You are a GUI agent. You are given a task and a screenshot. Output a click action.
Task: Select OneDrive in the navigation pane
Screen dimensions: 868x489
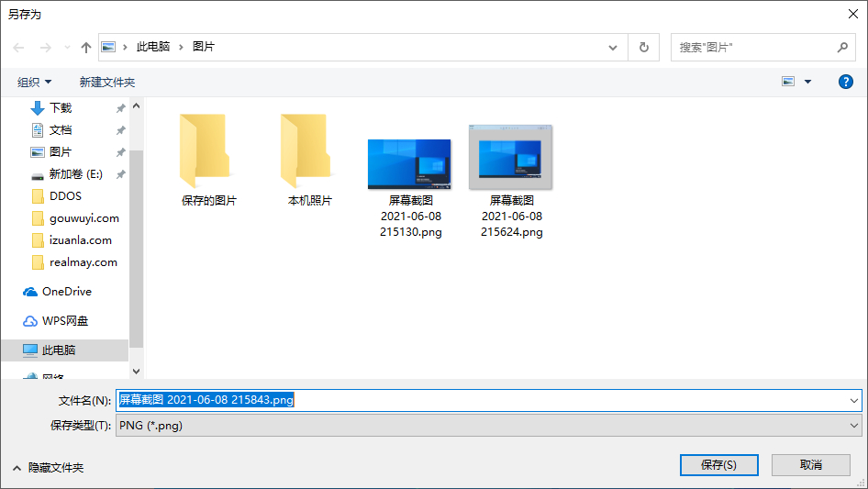click(x=66, y=292)
